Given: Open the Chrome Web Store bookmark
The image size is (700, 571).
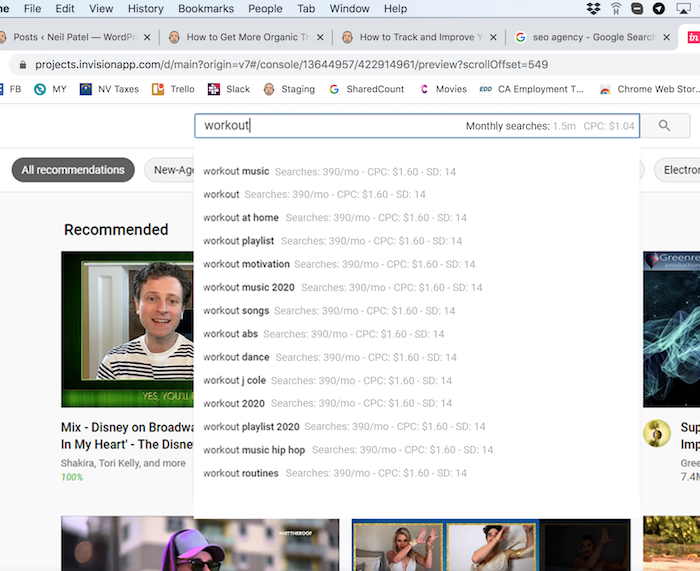Looking at the screenshot, I should click(x=650, y=89).
